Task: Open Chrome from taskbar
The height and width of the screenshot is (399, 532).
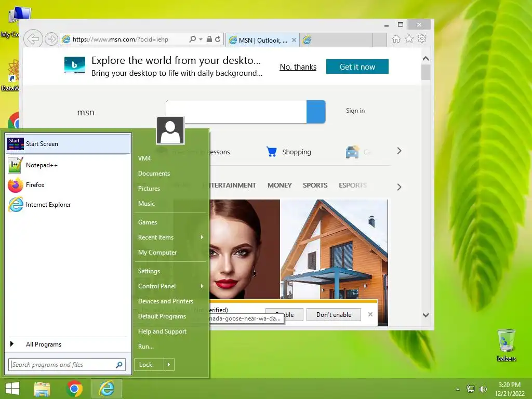Action: pyautogui.click(x=74, y=389)
